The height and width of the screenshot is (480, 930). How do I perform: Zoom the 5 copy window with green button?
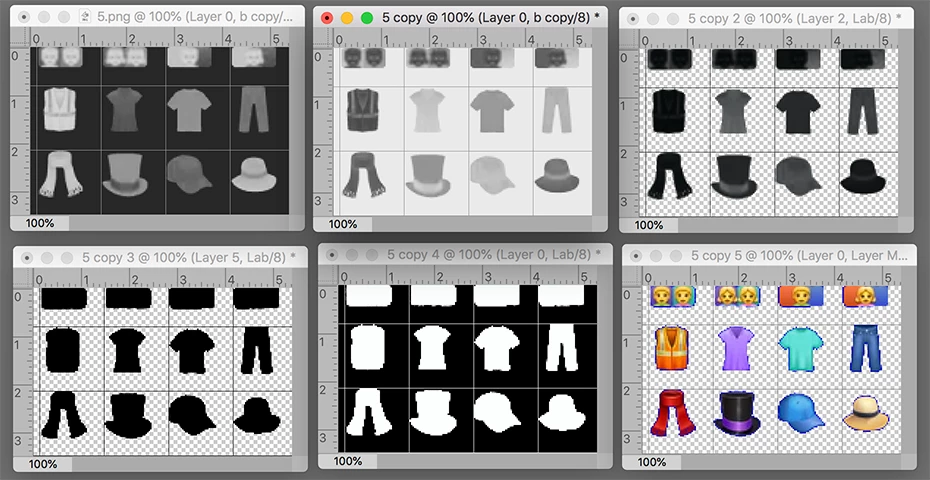[x=367, y=18]
